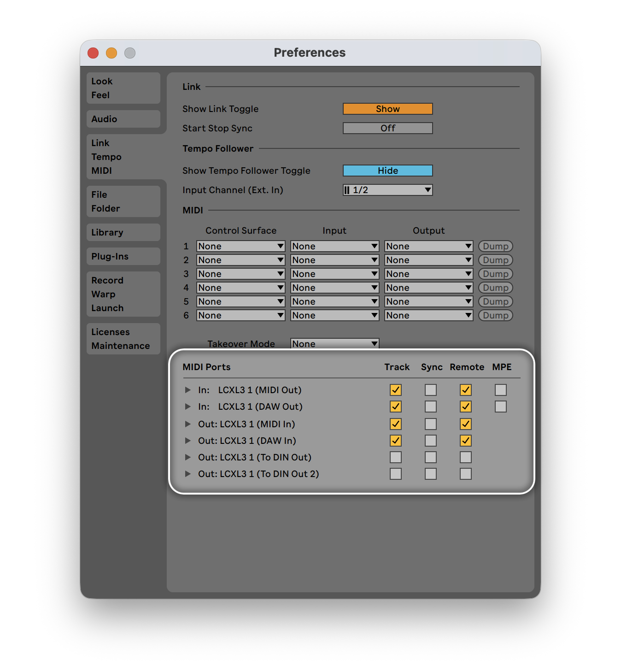Close the Preferences window with red button
This screenshot has height=672, width=621.
93,53
